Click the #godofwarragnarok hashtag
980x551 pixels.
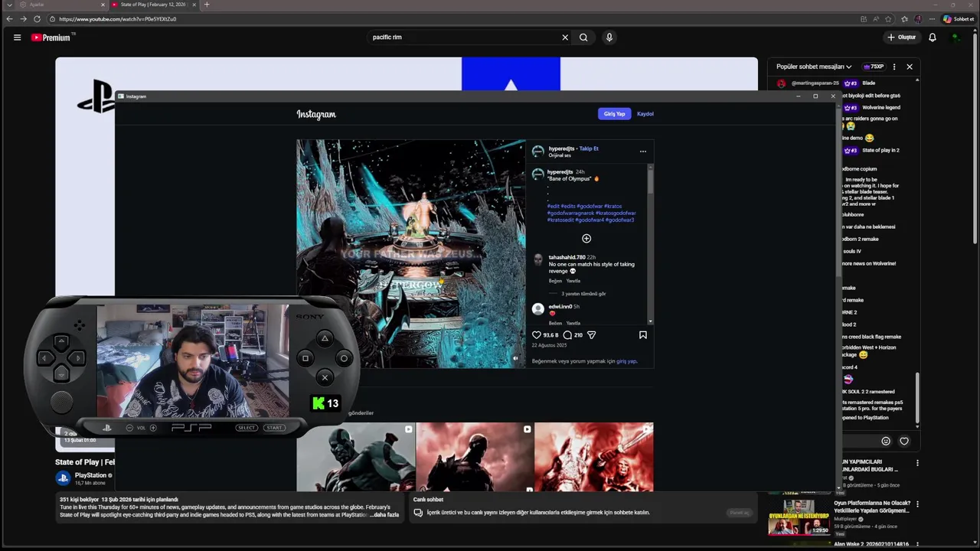[570, 213]
